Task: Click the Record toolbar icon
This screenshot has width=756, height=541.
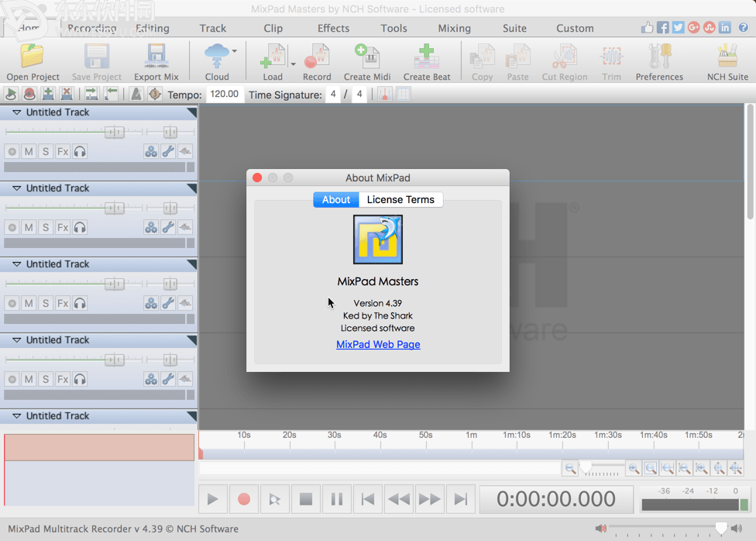Action: (317, 62)
